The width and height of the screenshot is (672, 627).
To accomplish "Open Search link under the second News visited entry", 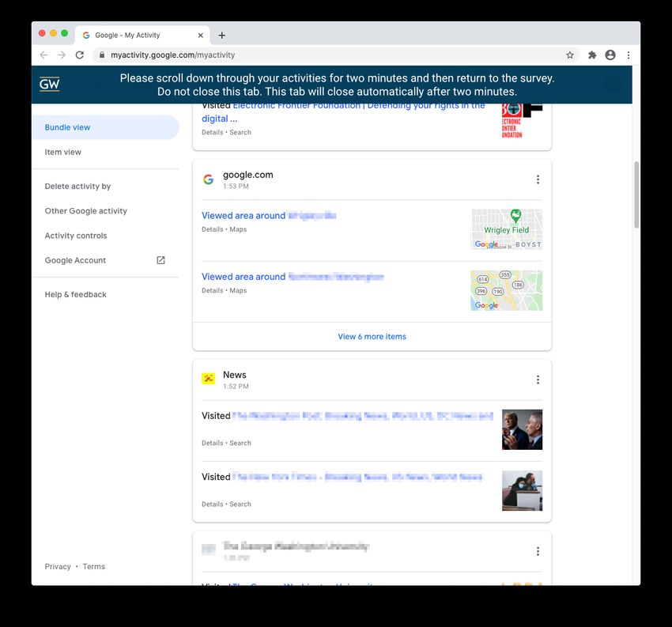I will tap(240, 504).
